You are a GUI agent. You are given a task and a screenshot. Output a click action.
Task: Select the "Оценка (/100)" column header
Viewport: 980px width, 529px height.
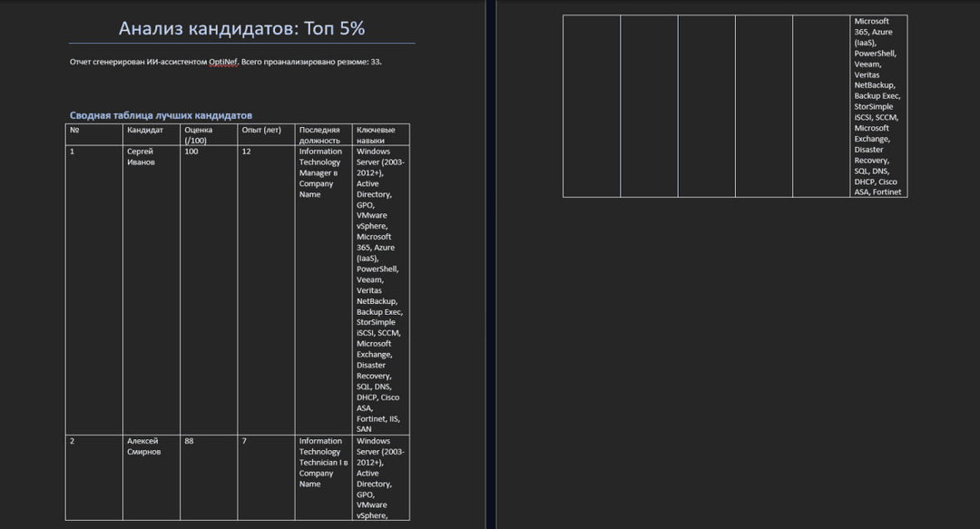pos(199,135)
